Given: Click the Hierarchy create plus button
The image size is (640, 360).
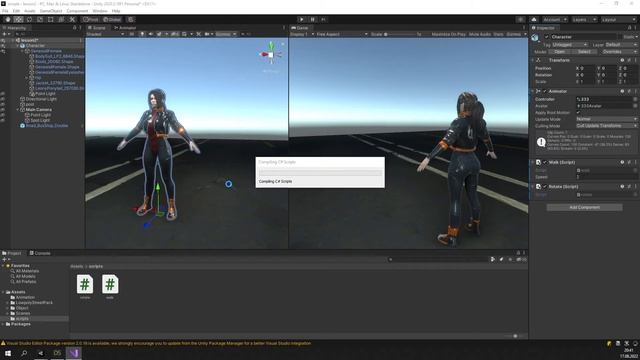Looking at the screenshot, I should coord(4,34).
